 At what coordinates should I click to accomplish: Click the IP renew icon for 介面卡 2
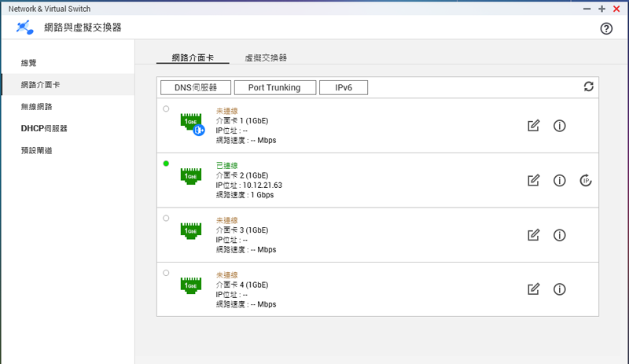(x=586, y=180)
